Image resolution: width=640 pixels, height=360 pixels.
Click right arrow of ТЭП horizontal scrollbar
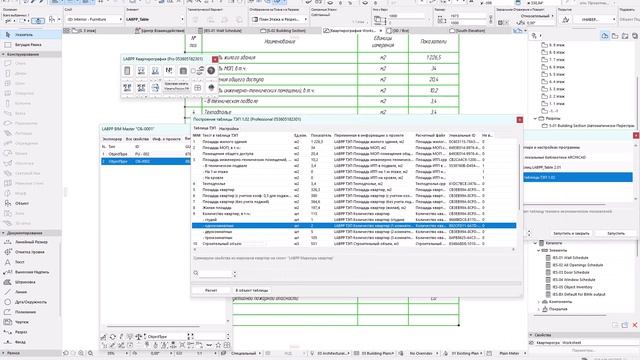click(513, 249)
